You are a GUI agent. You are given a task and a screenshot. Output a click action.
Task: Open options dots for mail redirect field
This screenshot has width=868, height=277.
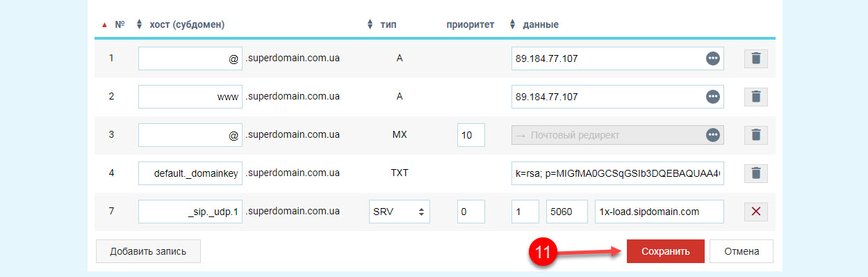coord(712,135)
